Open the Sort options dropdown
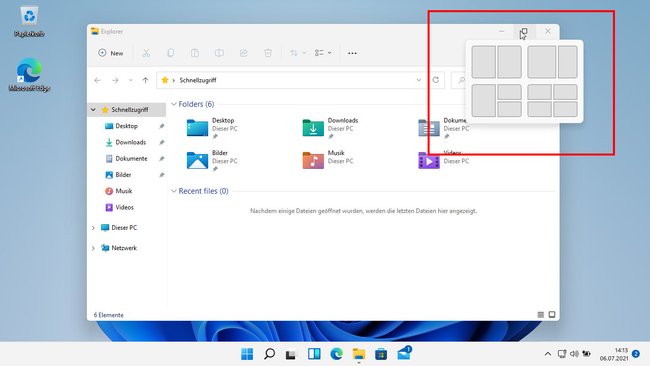 pyautogui.click(x=297, y=53)
